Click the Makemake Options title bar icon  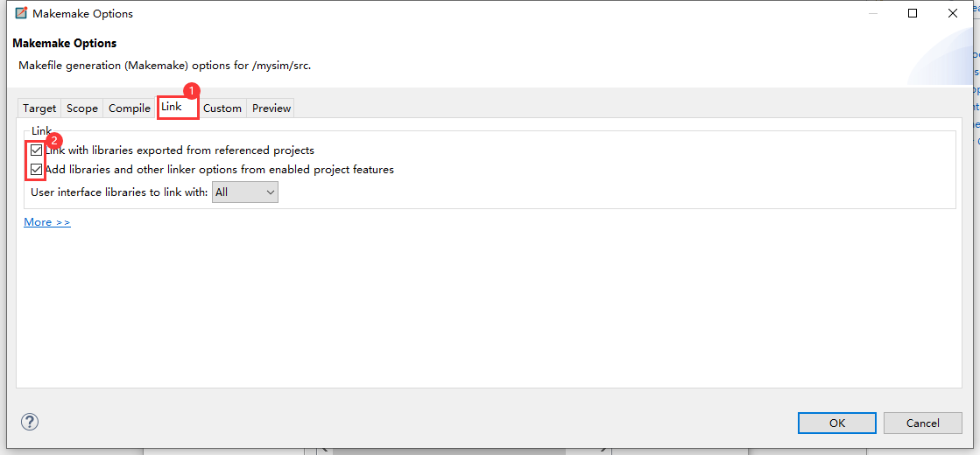(21, 13)
